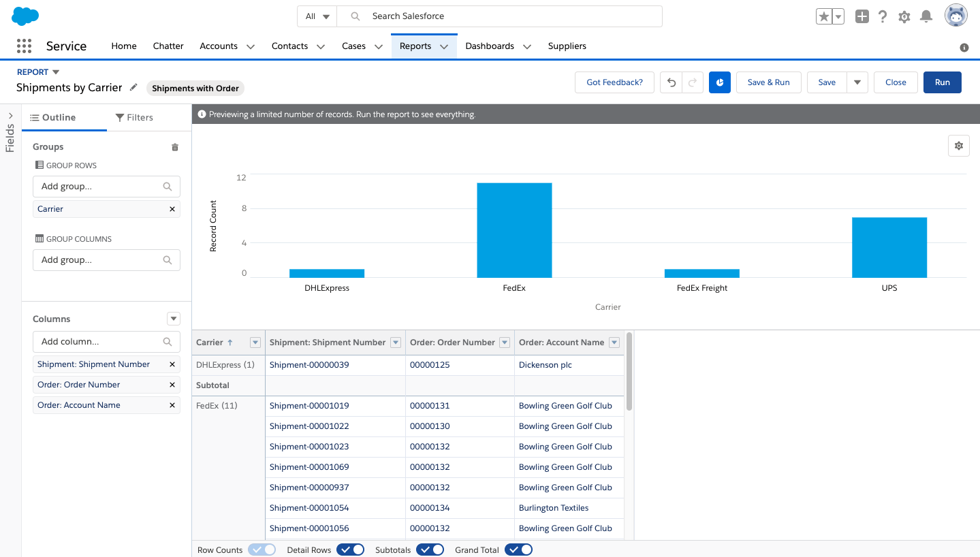This screenshot has height=557, width=980.
Task: Click the UPS bar in chart
Action: [889, 248]
